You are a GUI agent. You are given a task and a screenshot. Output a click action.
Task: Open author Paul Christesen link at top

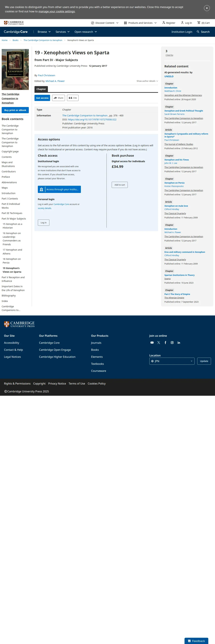[x=47, y=75]
